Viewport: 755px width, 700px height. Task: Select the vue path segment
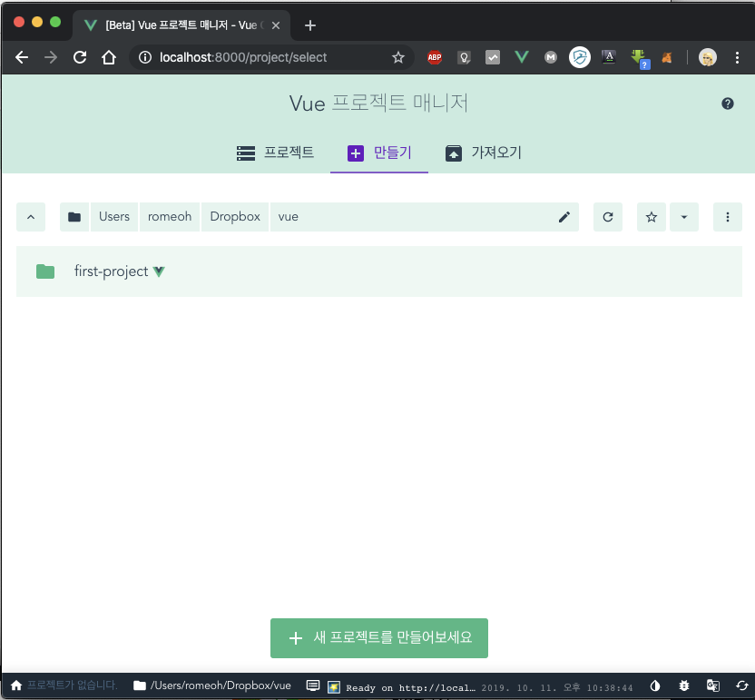coord(288,217)
